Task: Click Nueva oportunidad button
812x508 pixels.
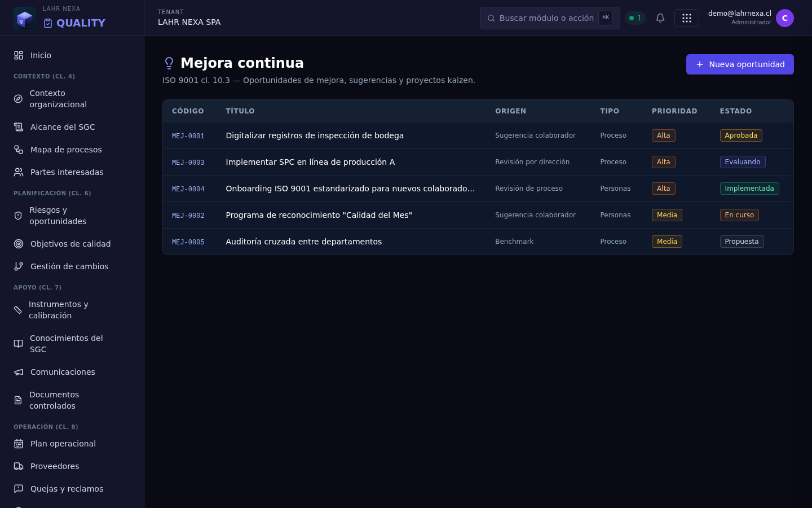Action: click(740, 64)
